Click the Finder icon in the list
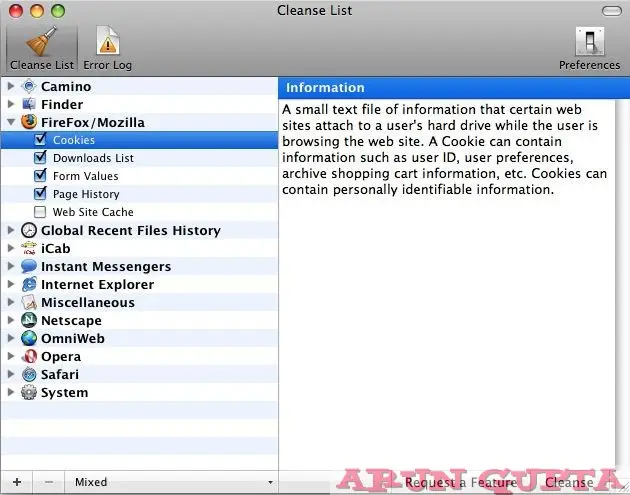 coord(29,104)
